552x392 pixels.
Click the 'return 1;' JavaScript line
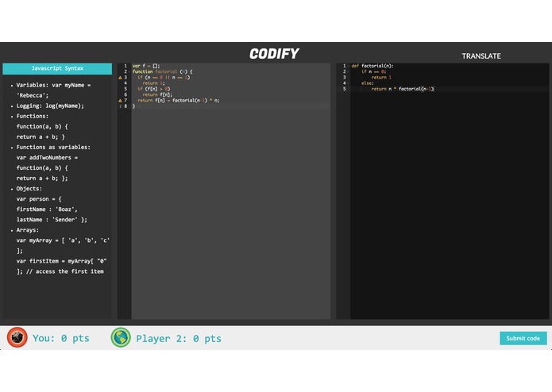coord(153,83)
